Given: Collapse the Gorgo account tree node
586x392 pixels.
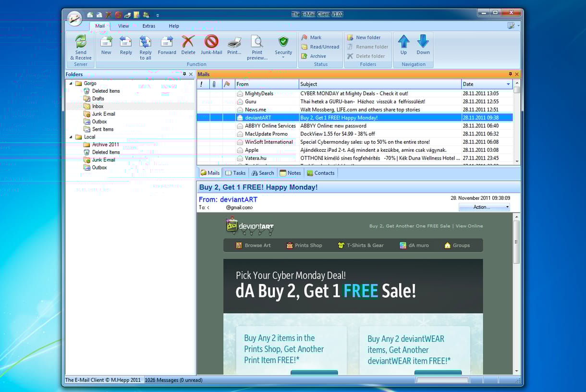Looking at the screenshot, I should click(x=71, y=83).
